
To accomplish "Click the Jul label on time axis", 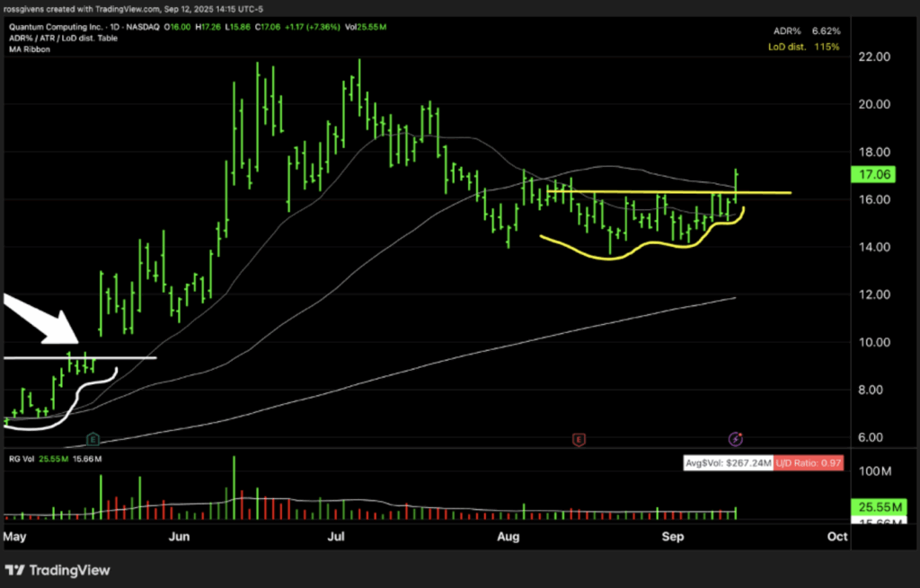I will pos(337,537).
